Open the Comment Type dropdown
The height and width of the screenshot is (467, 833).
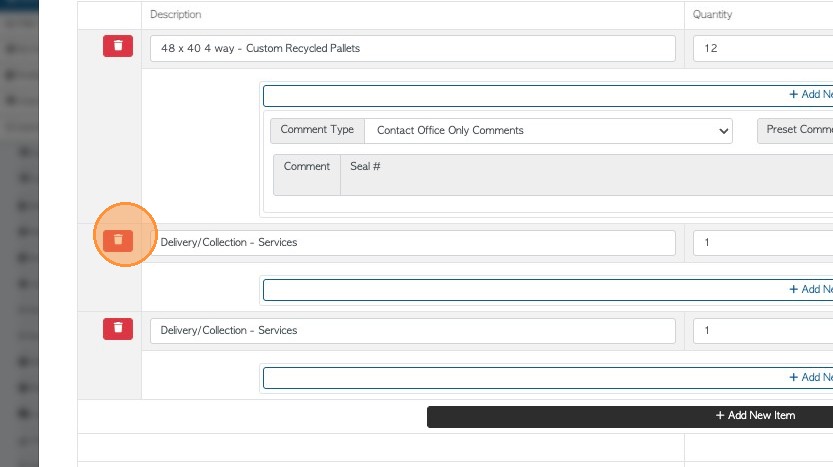pyautogui.click(x=547, y=130)
